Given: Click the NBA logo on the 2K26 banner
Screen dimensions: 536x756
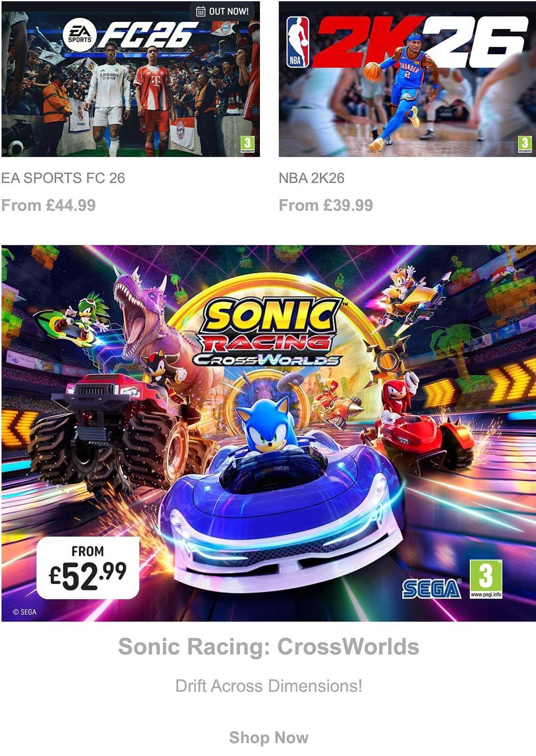Looking at the screenshot, I should pos(297,42).
